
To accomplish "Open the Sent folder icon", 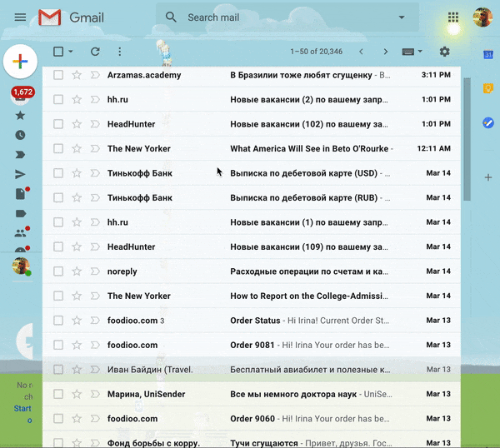I will click(x=20, y=174).
